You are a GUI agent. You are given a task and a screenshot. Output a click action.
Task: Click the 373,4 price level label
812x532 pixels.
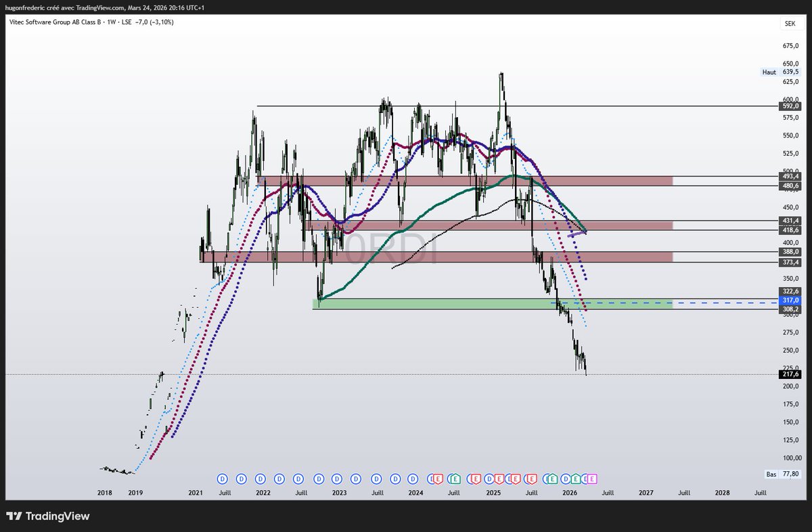click(x=791, y=262)
